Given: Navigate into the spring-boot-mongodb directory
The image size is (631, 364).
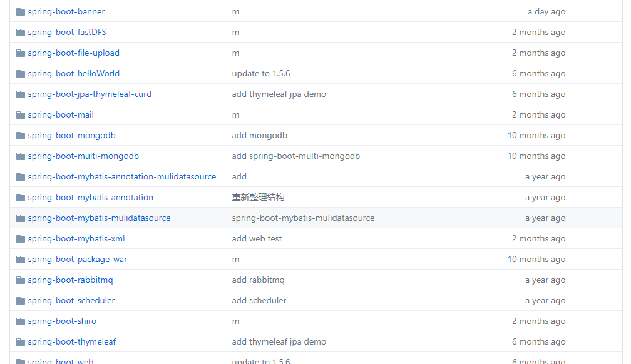Looking at the screenshot, I should [x=71, y=135].
